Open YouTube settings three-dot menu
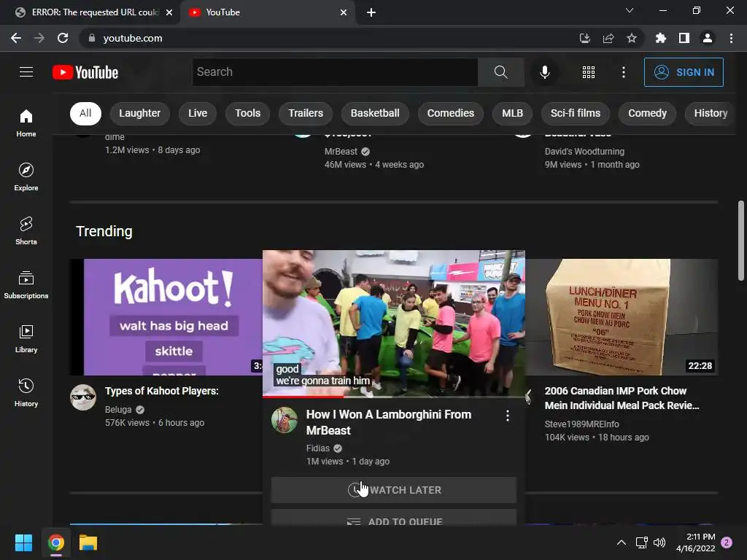The image size is (747, 560). [623, 72]
